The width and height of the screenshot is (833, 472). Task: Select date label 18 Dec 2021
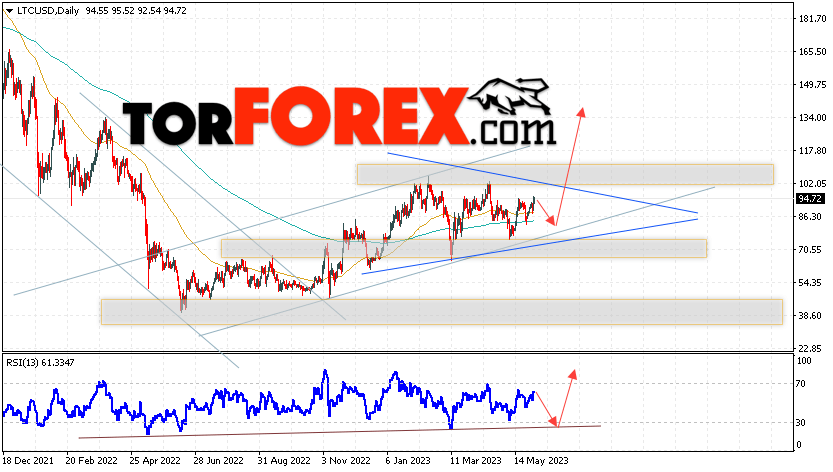[28, 461]
